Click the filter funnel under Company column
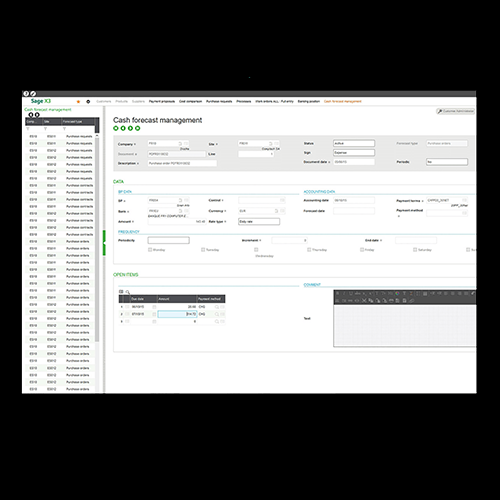 point(28,129)
